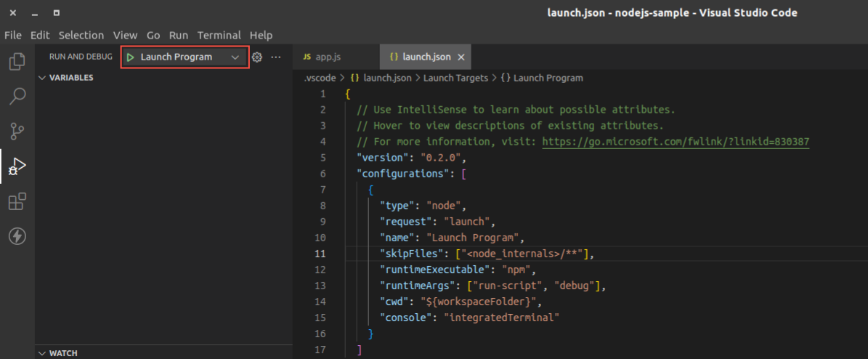Open the Run and Debug view icon

[17, 166]
